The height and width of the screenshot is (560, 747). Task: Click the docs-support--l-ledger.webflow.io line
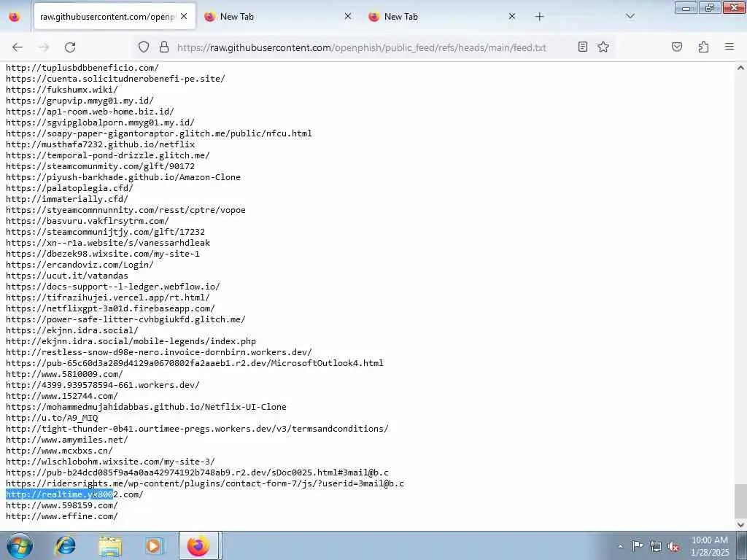[113, 287]
